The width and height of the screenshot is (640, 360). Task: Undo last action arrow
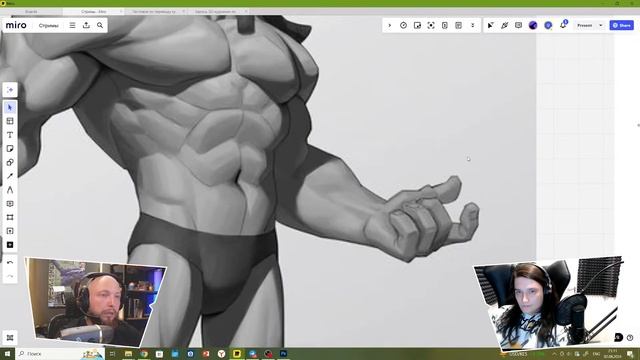tap(10, 263)
